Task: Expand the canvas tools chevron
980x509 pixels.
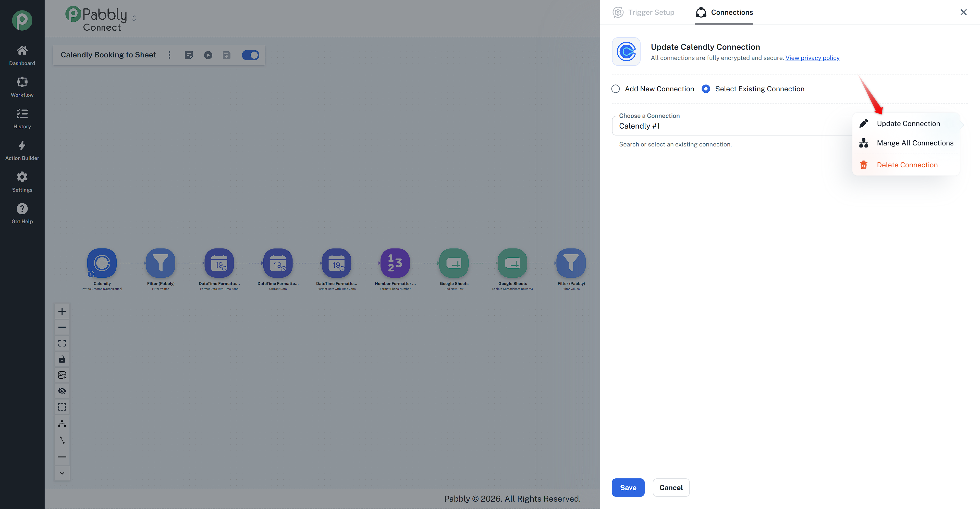Action: [x=62, y=473]
